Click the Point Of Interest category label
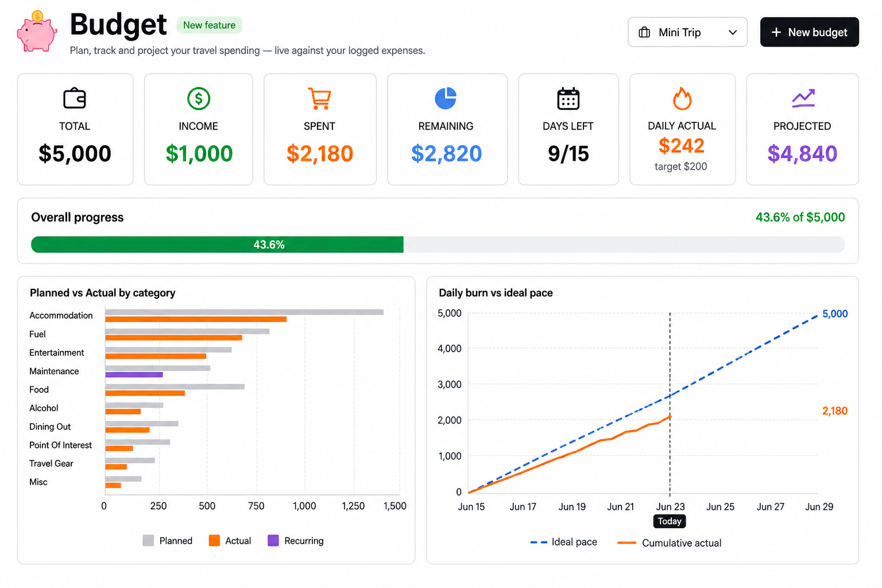This screenshot has height=588, width=882. pyautogui.click(x=60, y=445)
